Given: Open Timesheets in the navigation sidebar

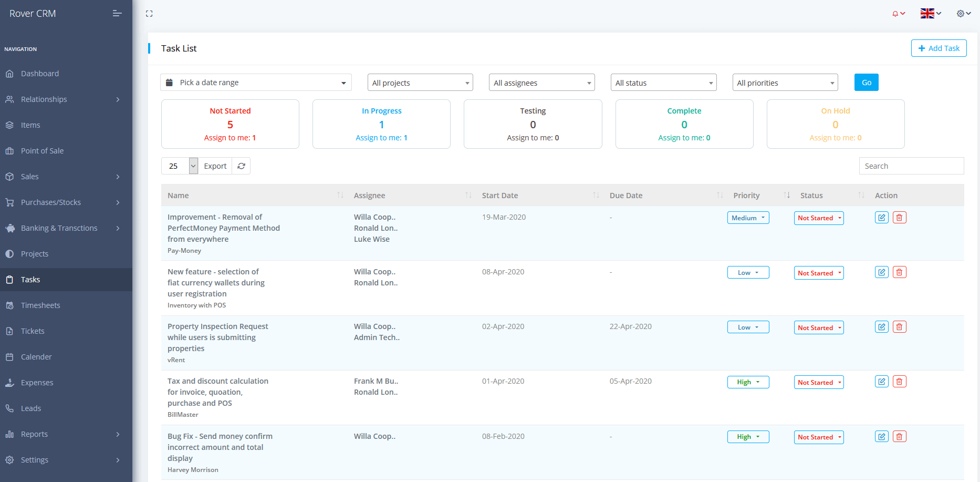Looking at the screenshot, I should [40, 305].
